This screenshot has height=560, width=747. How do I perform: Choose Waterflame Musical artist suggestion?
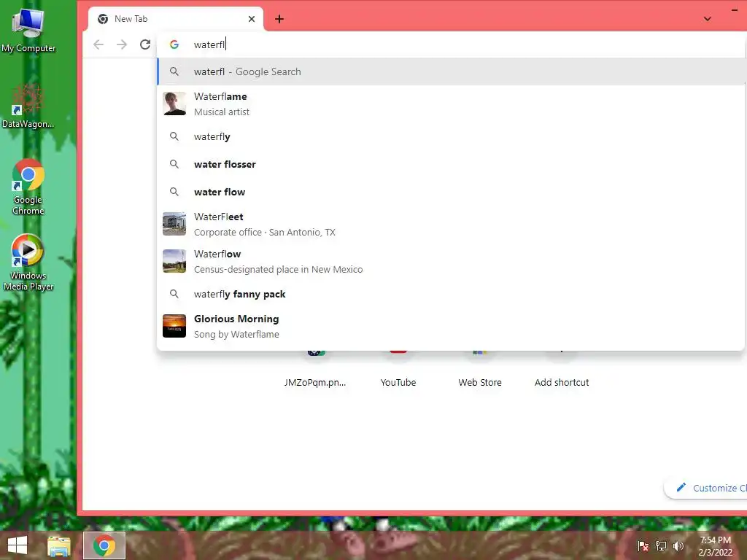tap(451, 104)
